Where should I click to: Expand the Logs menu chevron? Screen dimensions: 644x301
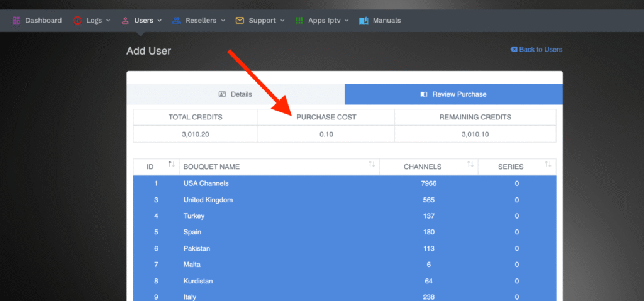pos(108,21)
